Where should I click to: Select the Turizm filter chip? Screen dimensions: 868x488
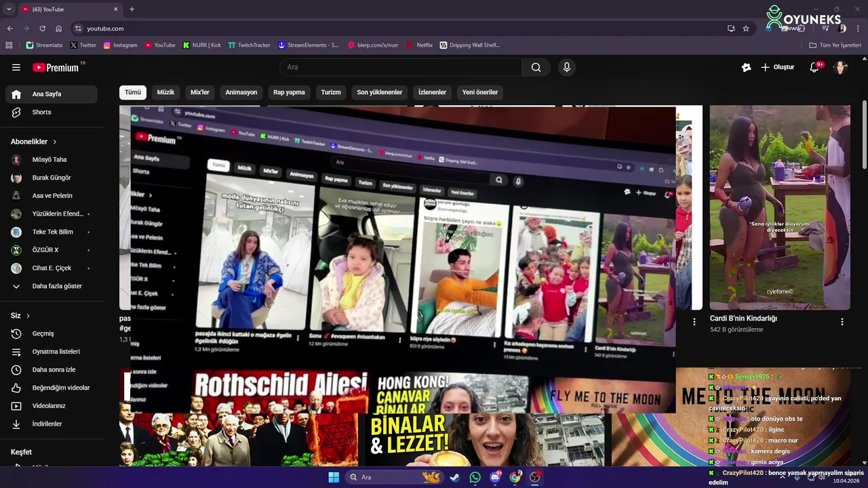click(331, 92)
